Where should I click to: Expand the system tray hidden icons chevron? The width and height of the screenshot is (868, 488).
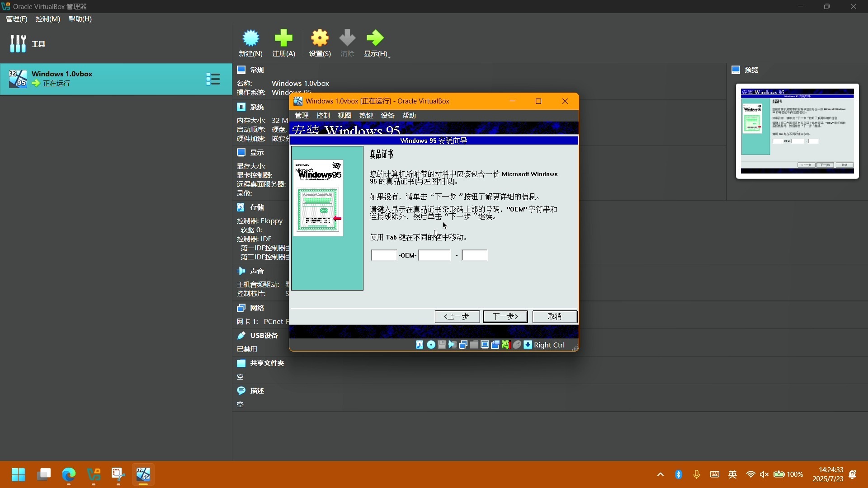tap(660, 474)
